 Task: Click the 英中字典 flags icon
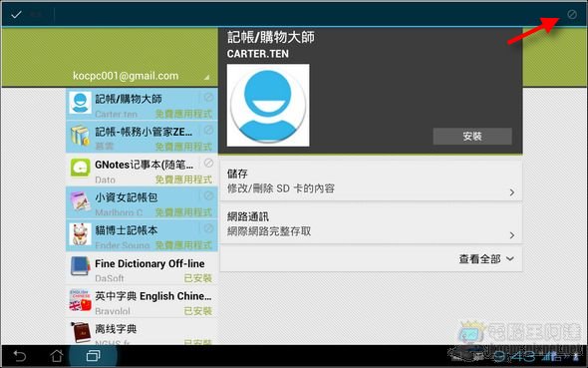click(80, 299)
